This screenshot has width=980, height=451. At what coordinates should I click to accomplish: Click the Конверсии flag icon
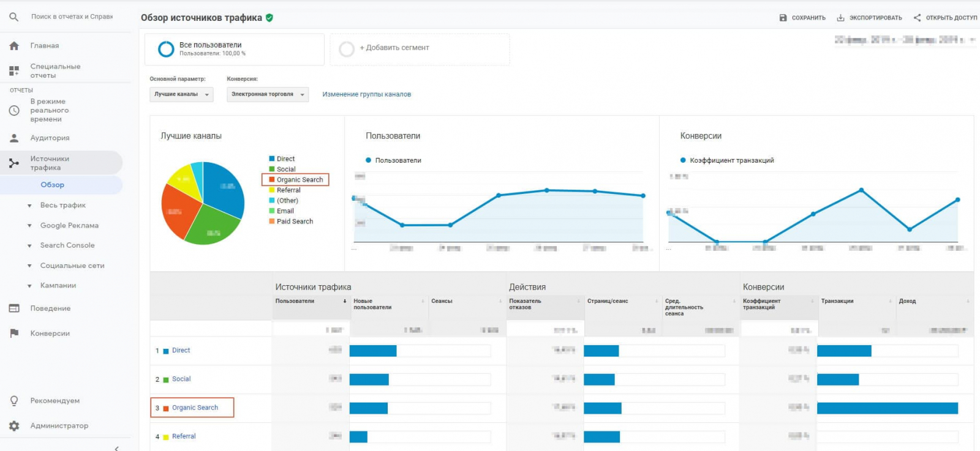coord(14,334)
